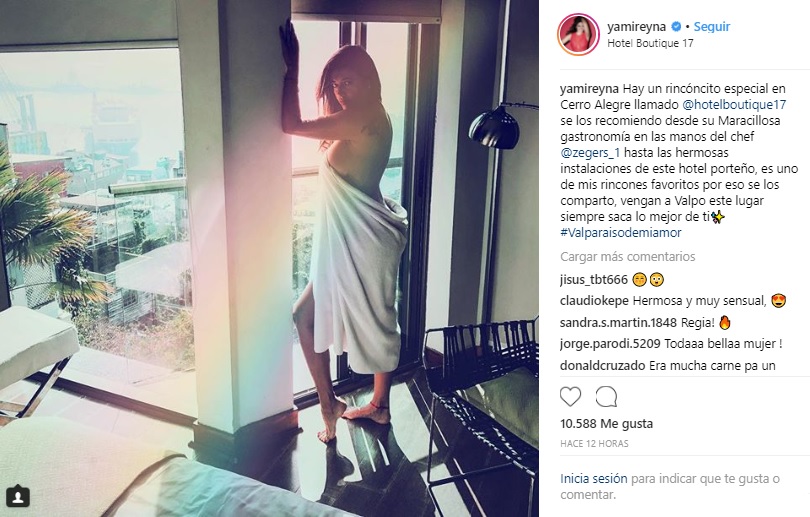
Task: Open jisus_tbt666 commenter profile
Action: [594, 280]
